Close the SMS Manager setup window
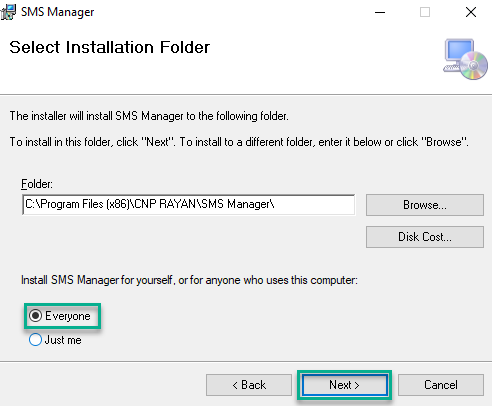 click(x=471, y=12)
